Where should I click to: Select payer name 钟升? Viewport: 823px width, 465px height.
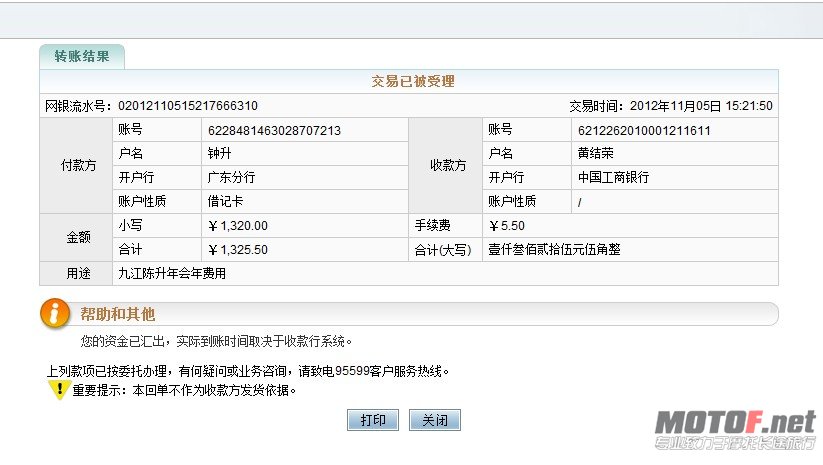tap(219, 153)
